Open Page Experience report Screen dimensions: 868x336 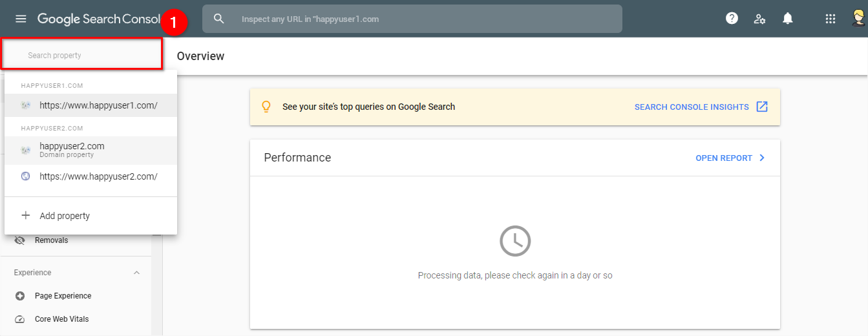[x=63, y=296]
